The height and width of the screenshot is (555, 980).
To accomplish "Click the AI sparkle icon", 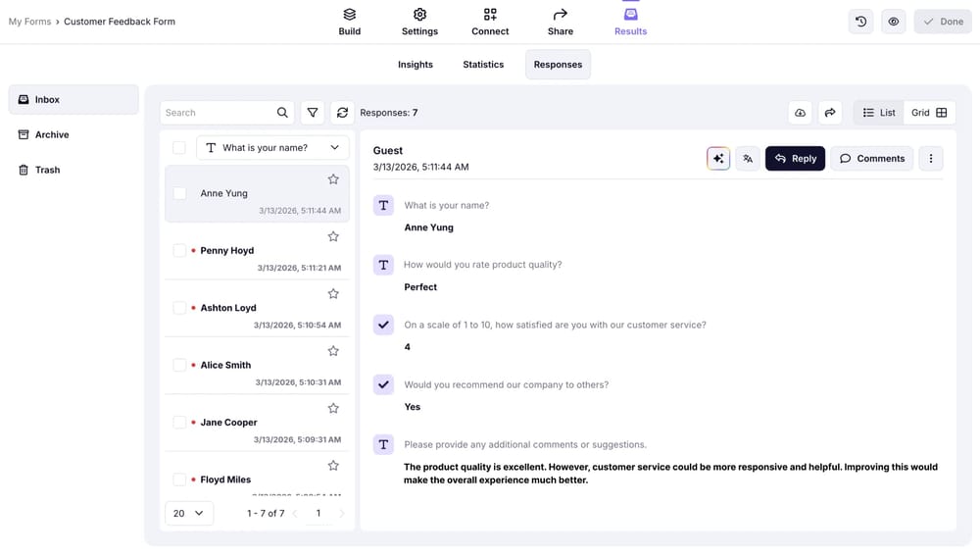I will tap(718, 159).
